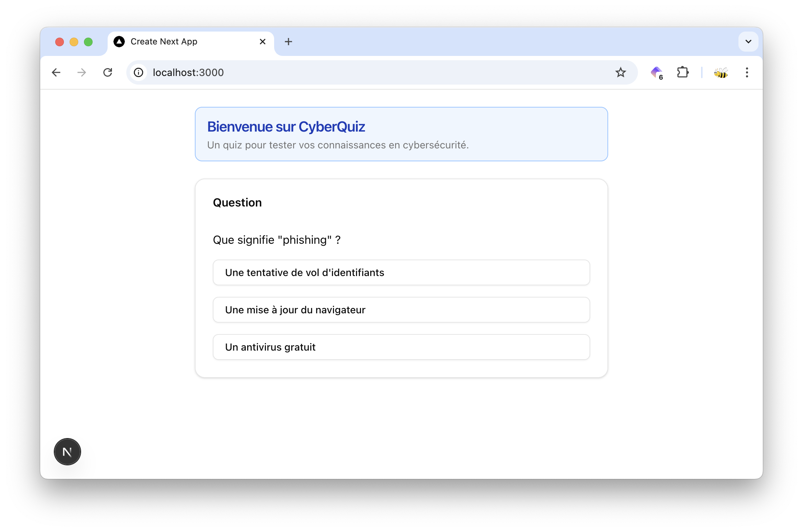
Task: Click the green macOS fullscreen button
Action: [88, 42]
